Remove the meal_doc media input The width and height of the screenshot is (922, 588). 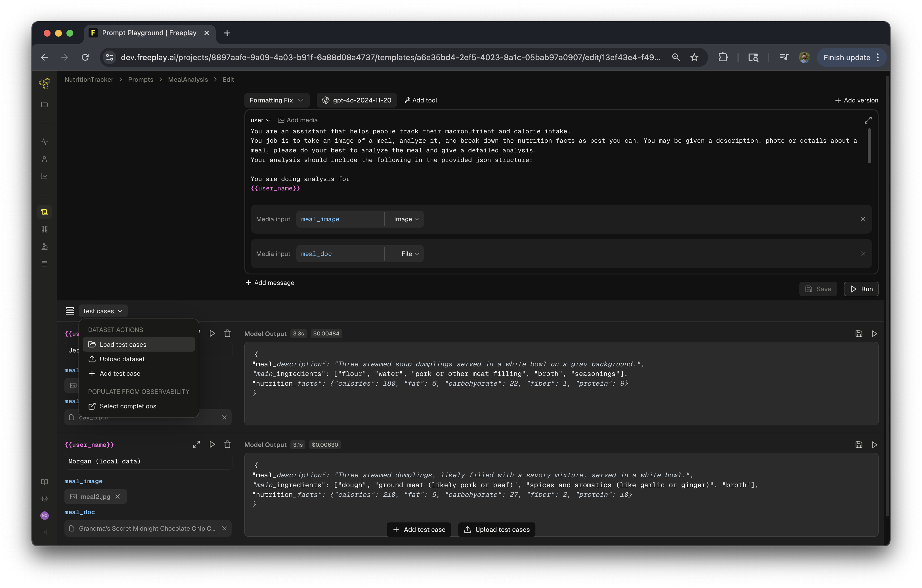[x=863, y=254]
